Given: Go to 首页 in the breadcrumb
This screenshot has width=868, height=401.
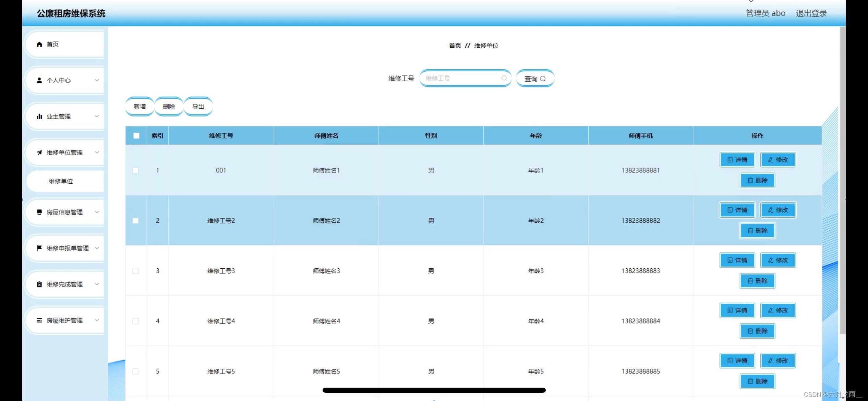Looking at the screenshot, I should [x=455, y=46].
